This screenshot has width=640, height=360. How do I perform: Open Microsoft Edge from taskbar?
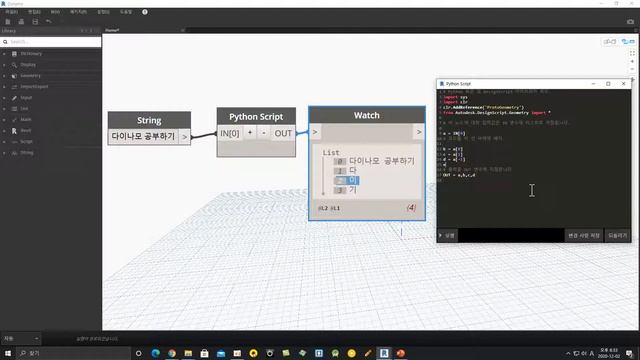click(x=156, y=353)
